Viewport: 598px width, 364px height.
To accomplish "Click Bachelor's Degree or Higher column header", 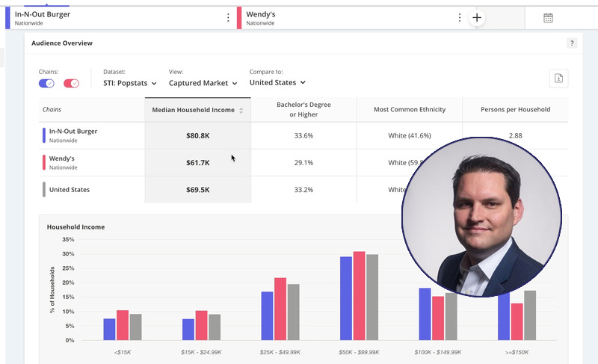I will (303, 109).
